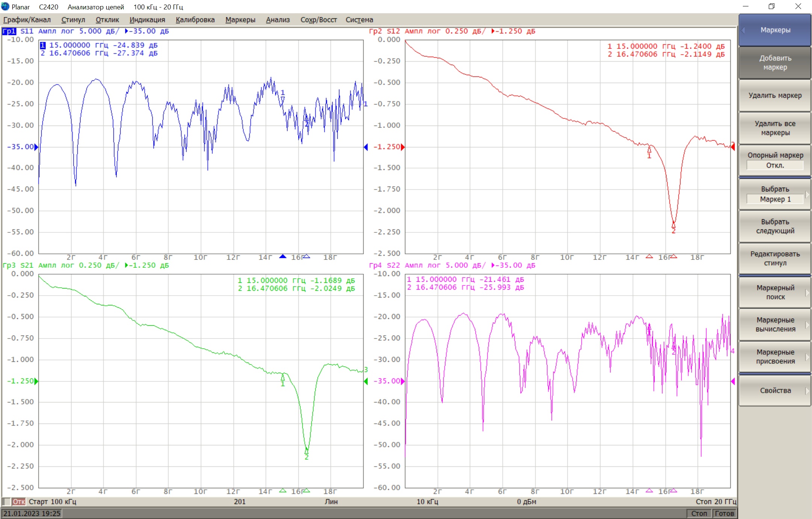Open the Выбрать Маркер 1 selector
Screen dimensions: 812x519
pos(775,194)
